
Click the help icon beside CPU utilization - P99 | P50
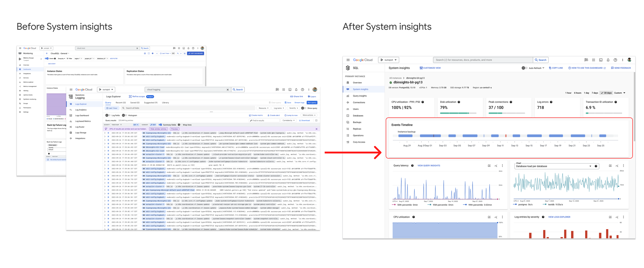coord(423,102)
